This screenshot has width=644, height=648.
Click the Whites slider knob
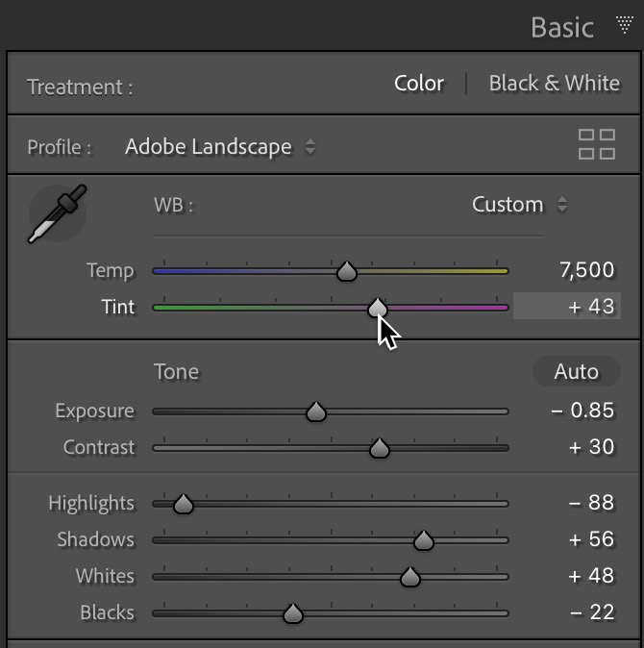pyautogui.click(x=410, y=577)
